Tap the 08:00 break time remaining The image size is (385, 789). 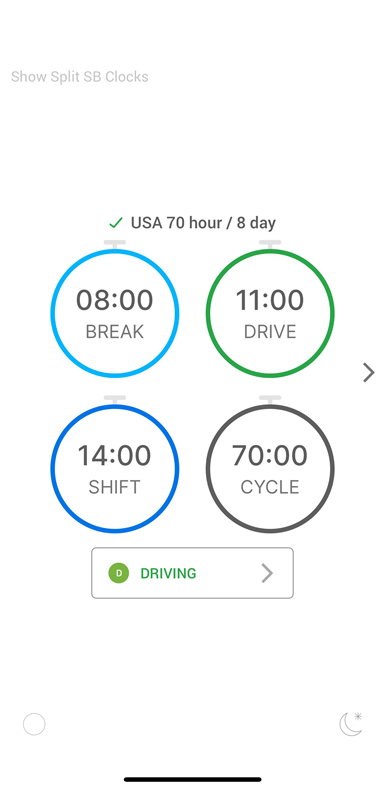[x=115, y=300]
